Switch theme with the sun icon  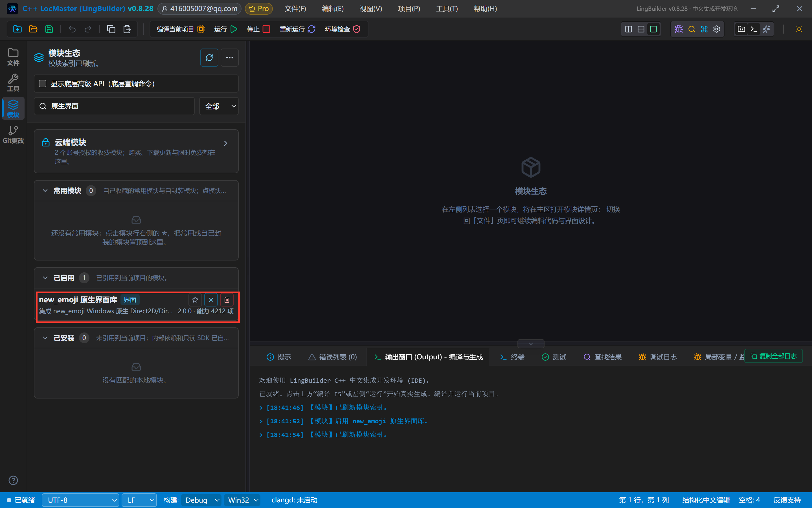[x=799, y=29]
